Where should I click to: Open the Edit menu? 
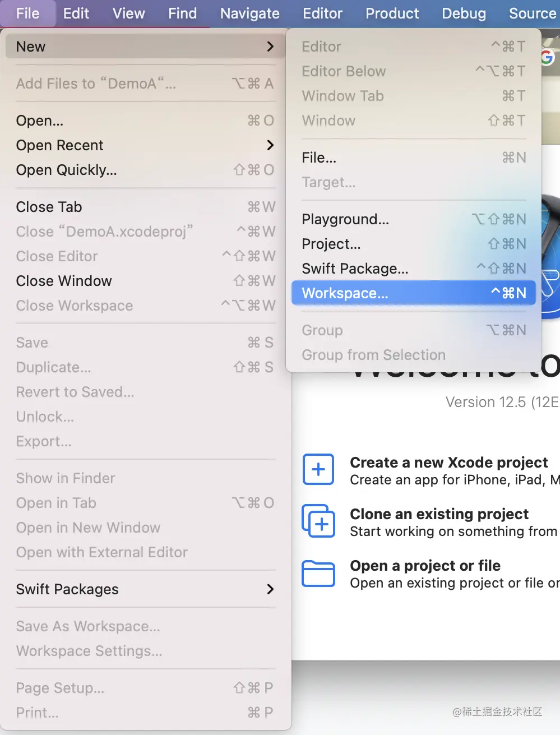[76, 13]
